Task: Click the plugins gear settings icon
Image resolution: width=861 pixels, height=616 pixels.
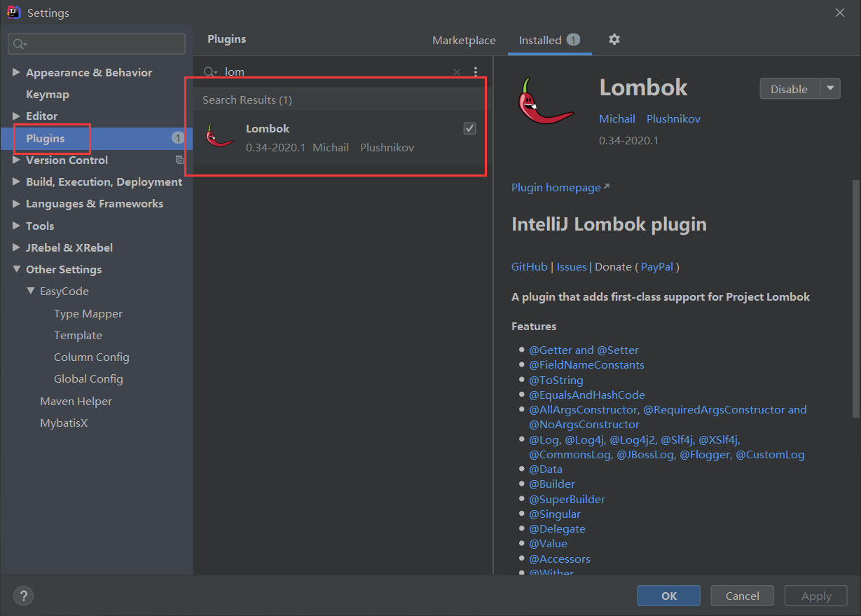Action: point(614,40)
